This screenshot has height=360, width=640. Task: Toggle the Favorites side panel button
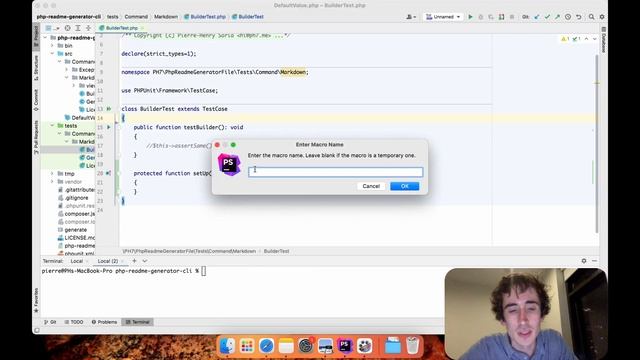[36, 300]
